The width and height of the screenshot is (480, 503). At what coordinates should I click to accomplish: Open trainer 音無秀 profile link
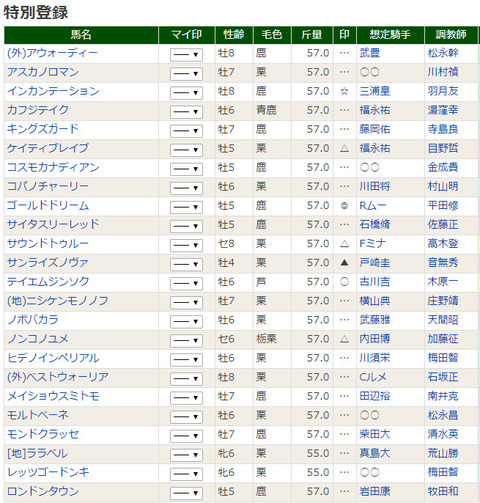[443, 262]
